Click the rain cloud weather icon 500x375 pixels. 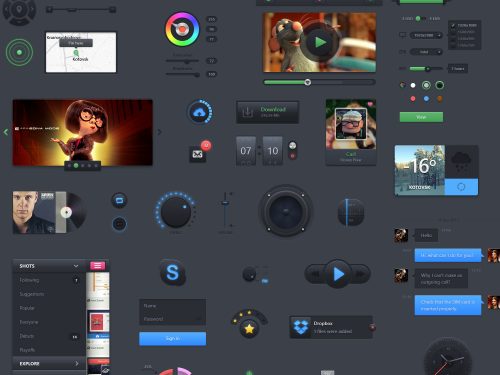click(461, 161)
